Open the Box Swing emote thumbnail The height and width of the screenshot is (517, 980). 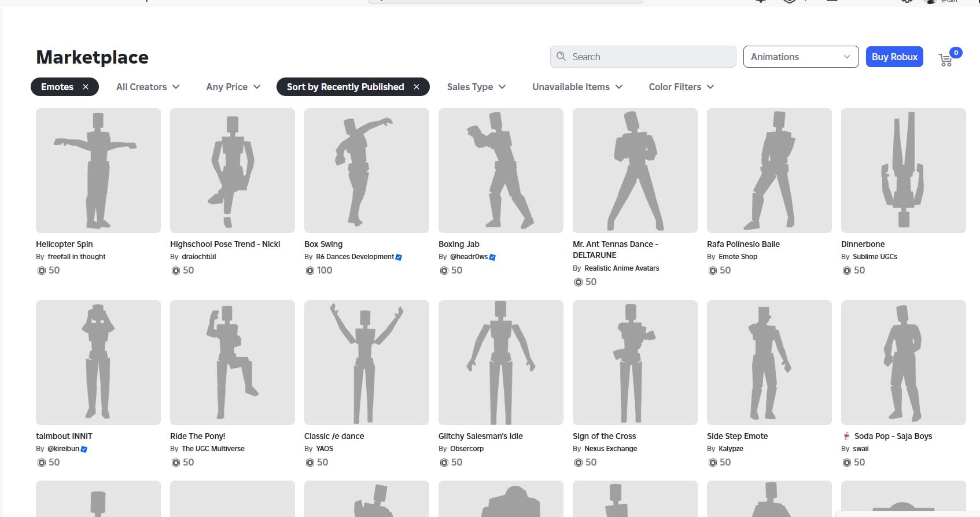(367, 171)
